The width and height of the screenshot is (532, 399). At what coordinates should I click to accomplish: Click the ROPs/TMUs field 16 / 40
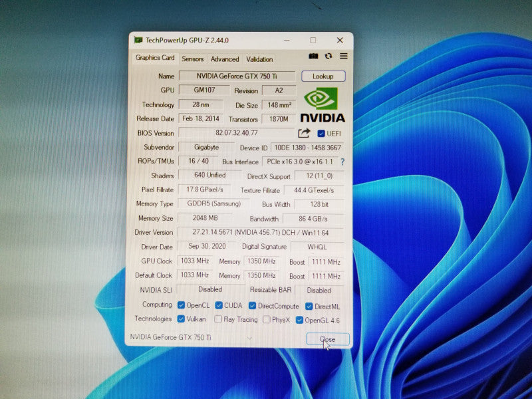pyautogui.click(x=198, y=161)
